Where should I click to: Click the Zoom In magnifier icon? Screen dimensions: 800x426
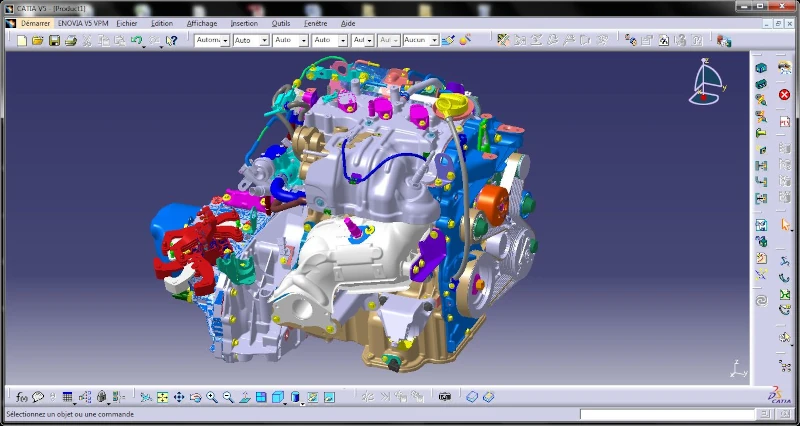tap(212, 397)
